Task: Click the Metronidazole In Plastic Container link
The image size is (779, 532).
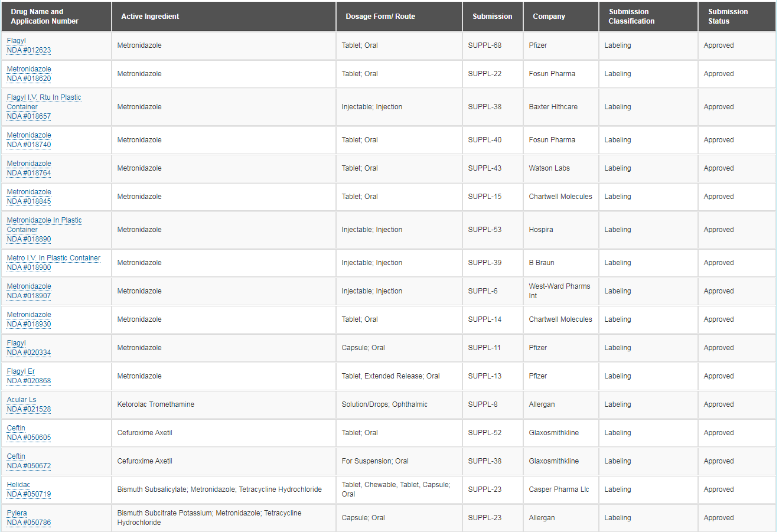Action: (x=44, y=225)
